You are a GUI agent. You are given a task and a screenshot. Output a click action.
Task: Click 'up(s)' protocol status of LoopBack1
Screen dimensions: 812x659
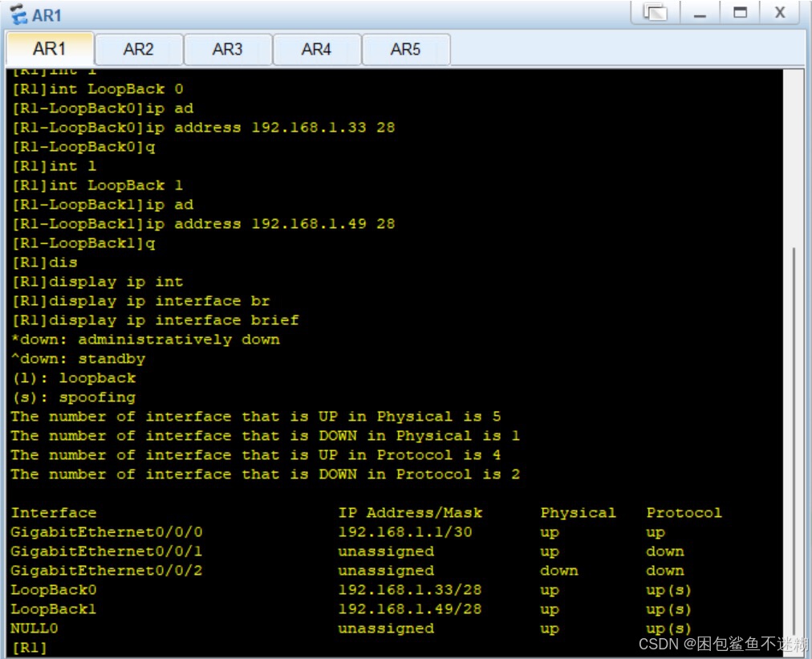click(x=668, y=609)
